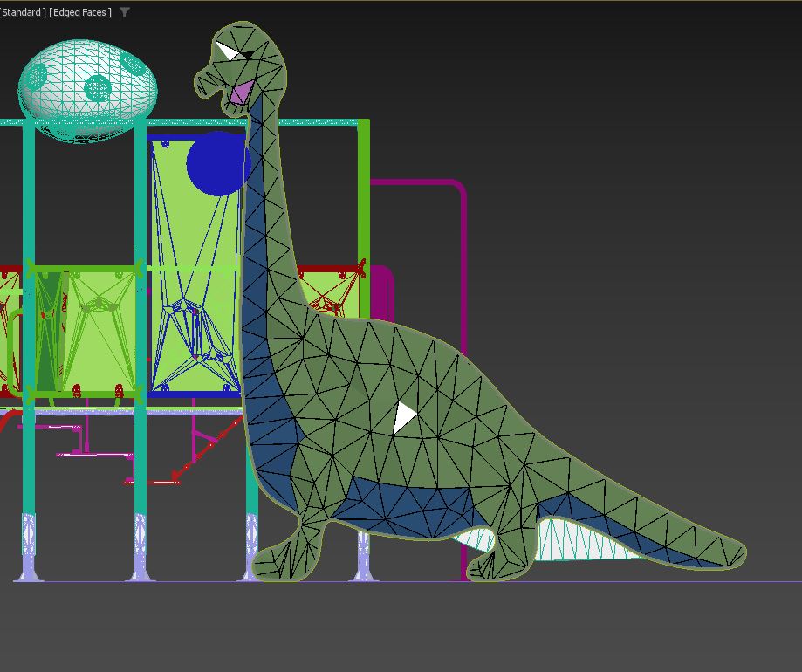802x672 pixels.
Task: Select the teal wireframe egg dome
Action: 88,87
